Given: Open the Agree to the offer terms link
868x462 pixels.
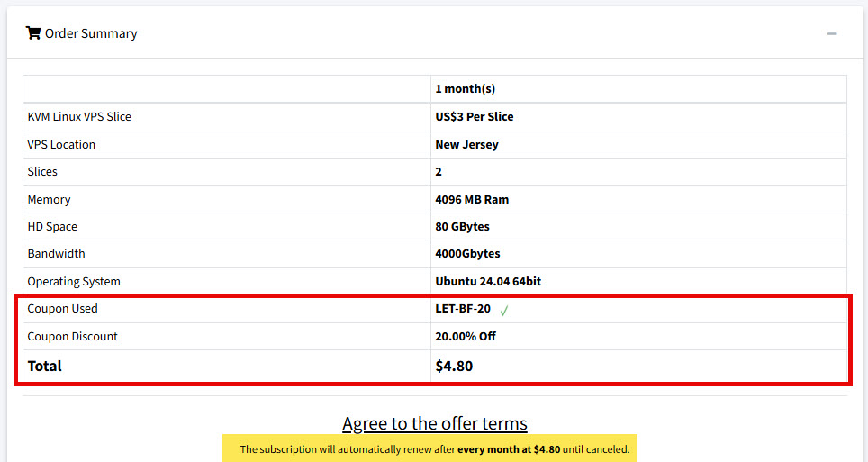Looking at the screenshot, I should click(x=434, y=423).
